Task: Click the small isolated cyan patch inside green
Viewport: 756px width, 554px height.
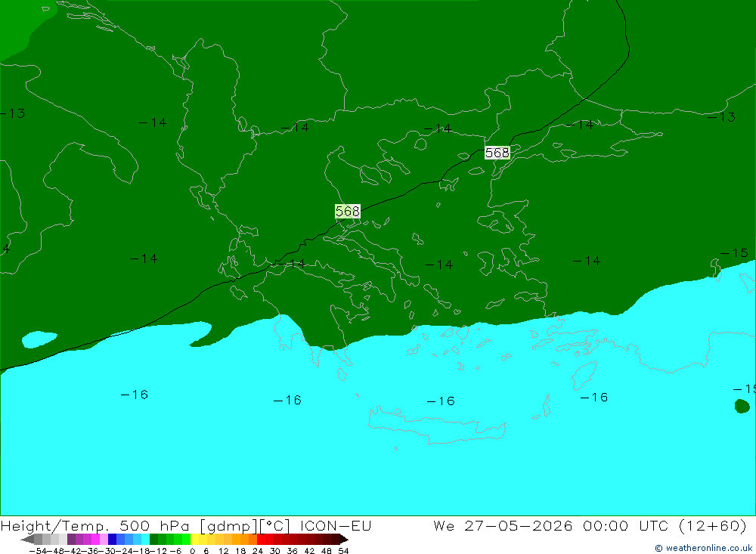Action: pyautogui.click(x=39, y=339)
